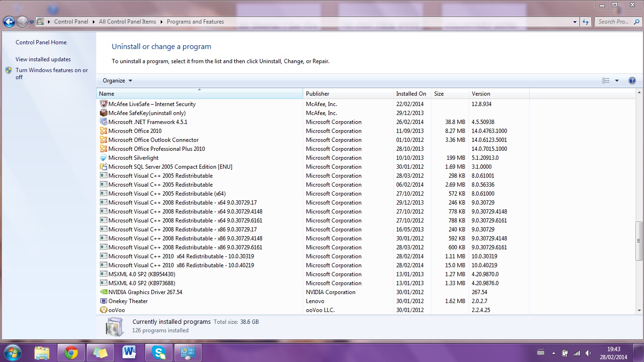644x362 pixels.
Task: Click the volume speaker tray icon
Action: point(588,353)
